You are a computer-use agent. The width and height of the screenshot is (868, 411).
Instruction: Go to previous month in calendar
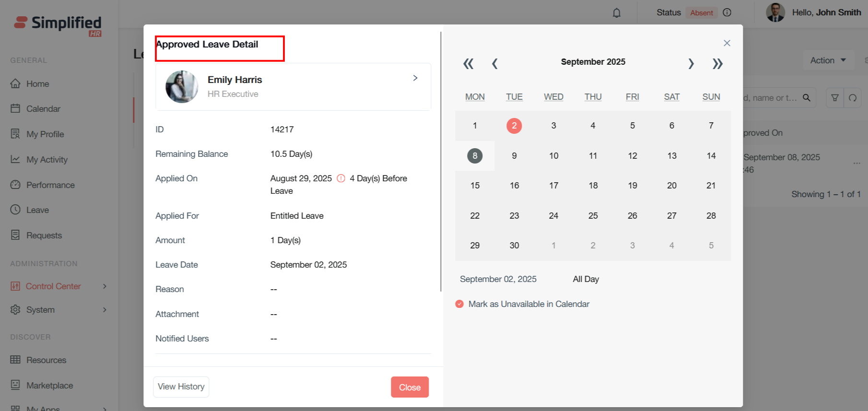495,63
